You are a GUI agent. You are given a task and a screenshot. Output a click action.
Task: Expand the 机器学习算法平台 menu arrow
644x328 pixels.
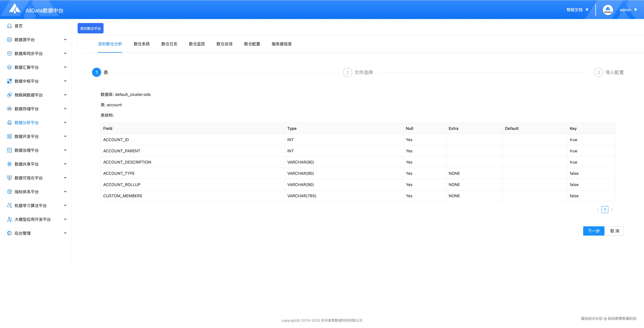pos(65,205)
